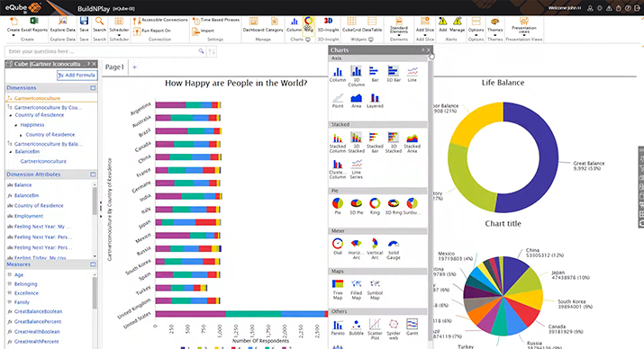Add a new page with plus tab
644x349 pixels.
134,67
